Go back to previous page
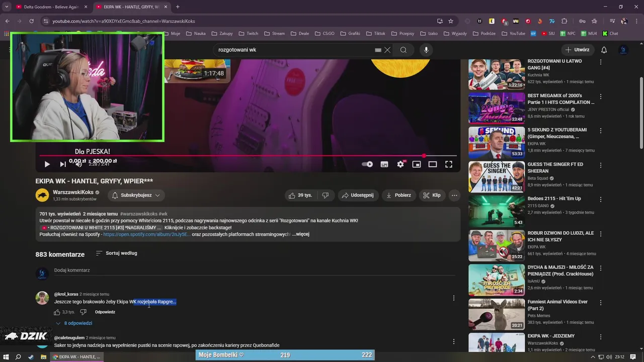Screen dimensions: 644x362 pyautogui.click(x=7, y=21)
